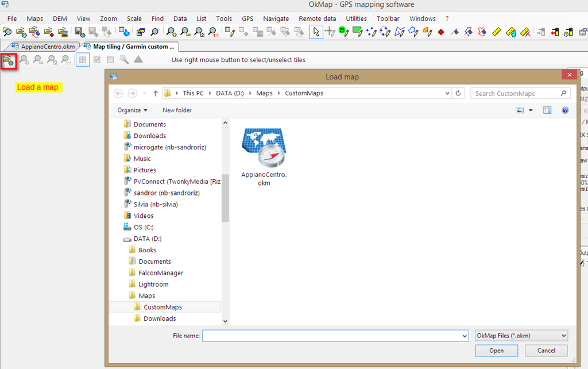Click the GPS device with red arrow icon
The width and height of the screenshot is (588, 369).
[555, 32]
